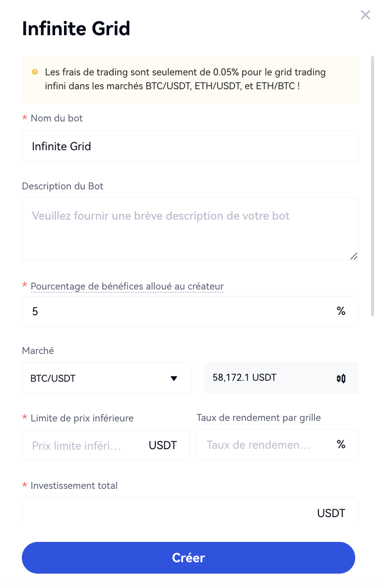The height and width of the screenshot is (588, 381).
Task: Click the creator profit percentage field
Action: click(x=179, y=311)
